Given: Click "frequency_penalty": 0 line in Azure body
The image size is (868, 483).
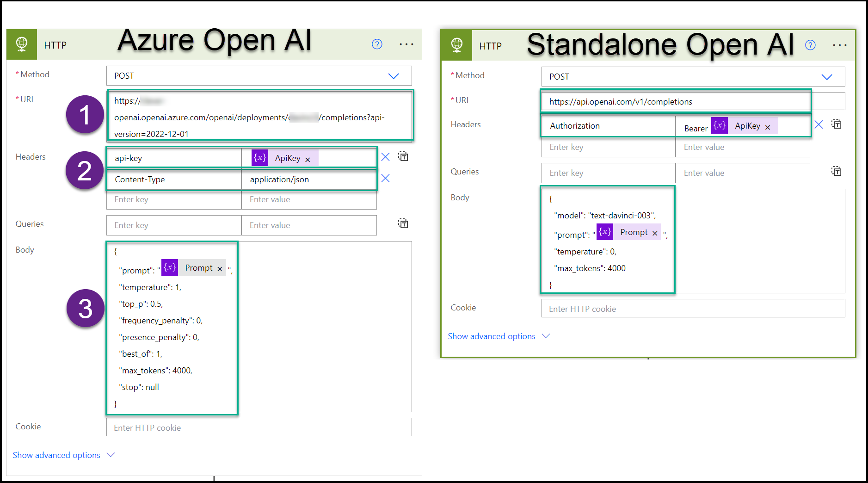Looking at the screenshot, I should click(x=161, y=321).
